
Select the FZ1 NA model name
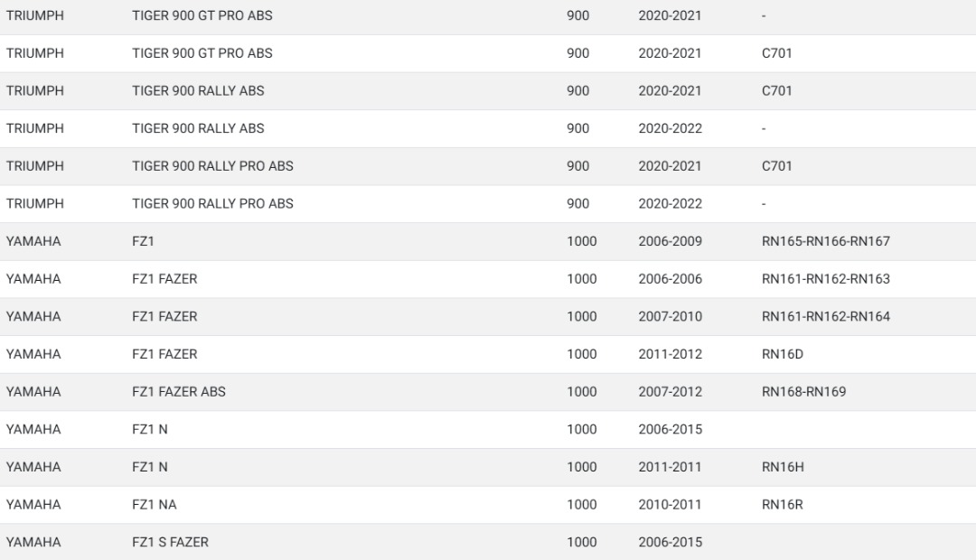pyautogui.click(x=155, y=505)
